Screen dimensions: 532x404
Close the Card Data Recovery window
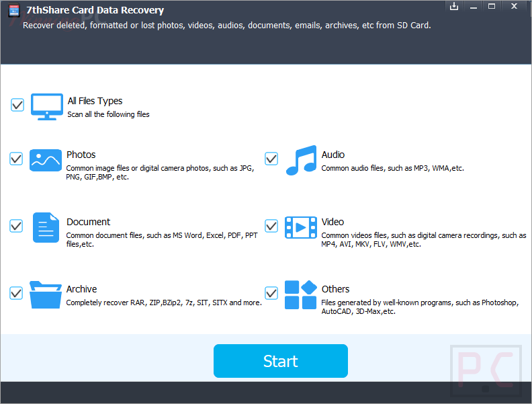click(514, 7)
